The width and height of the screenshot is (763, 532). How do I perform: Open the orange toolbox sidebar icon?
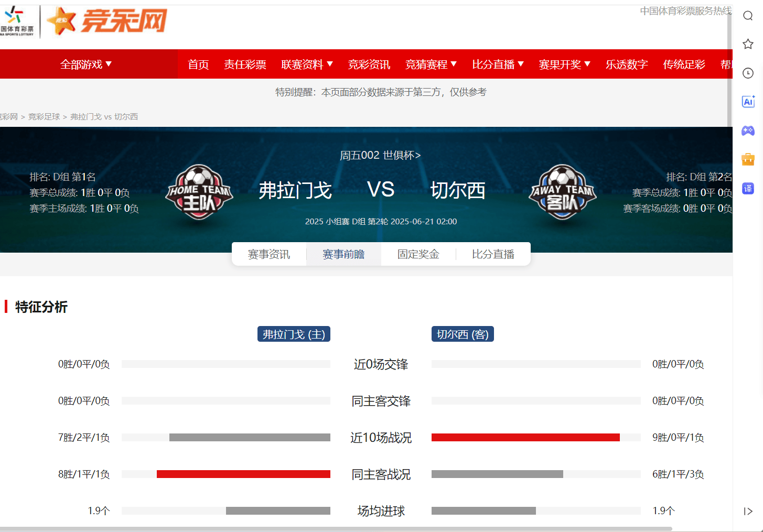click(748, 159)
